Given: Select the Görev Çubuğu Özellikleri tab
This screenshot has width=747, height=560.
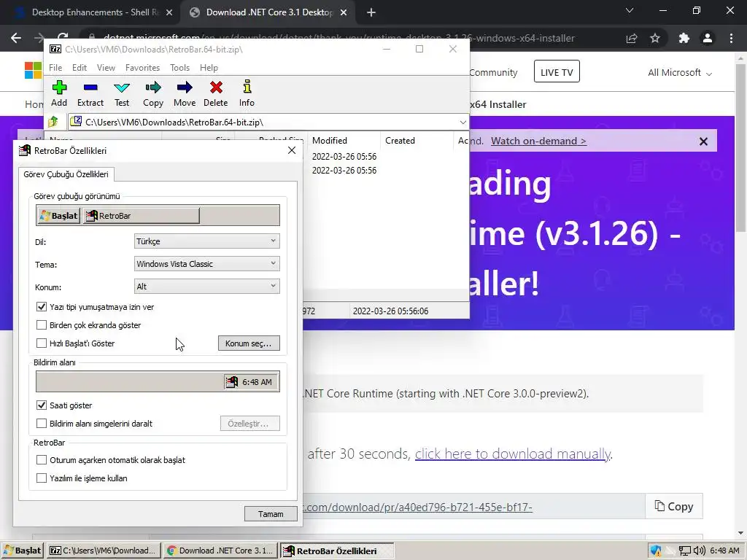Looking at the screenshot, I should [66, 174].
